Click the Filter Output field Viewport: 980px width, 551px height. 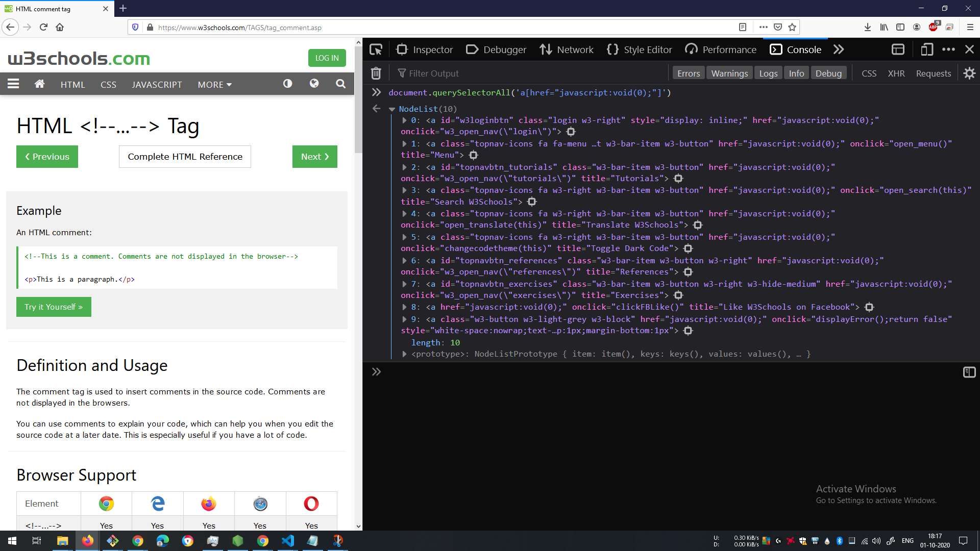531,73
